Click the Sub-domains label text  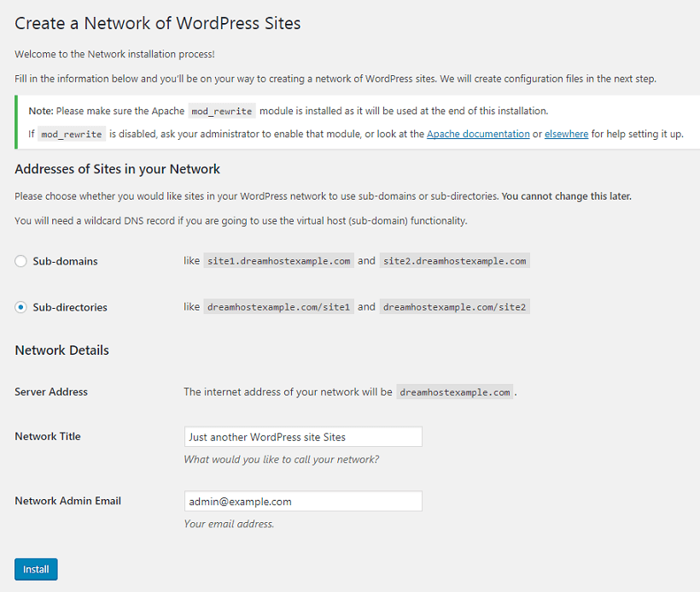coord(65,261)
